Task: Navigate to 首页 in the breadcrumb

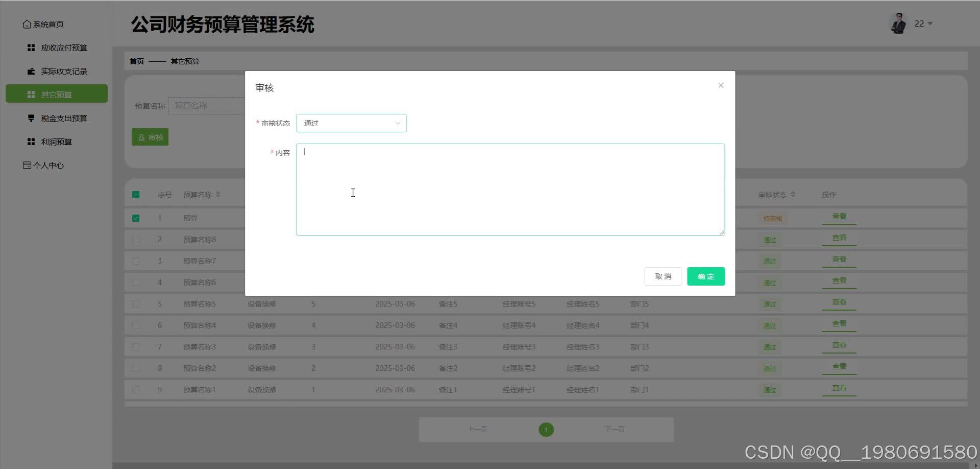Action: click(x=136, y=61)
